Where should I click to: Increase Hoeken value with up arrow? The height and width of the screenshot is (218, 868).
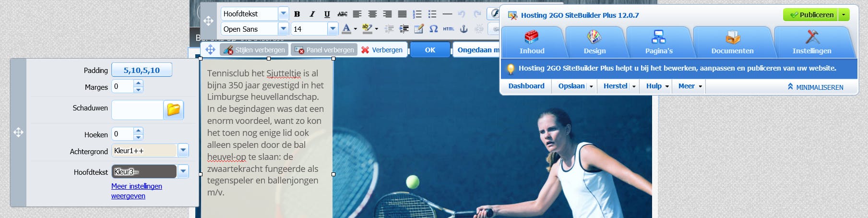point(138,130)
